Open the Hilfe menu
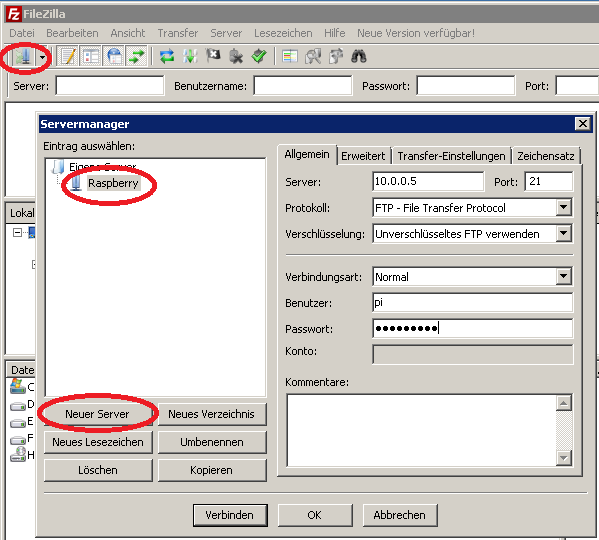 coord(335,33)
